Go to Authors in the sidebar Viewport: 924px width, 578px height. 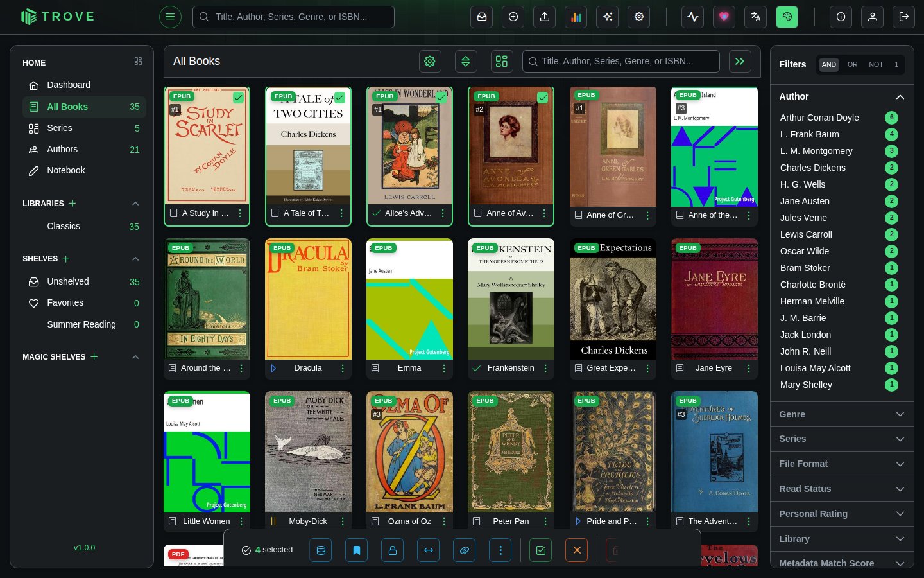[84, 149]
